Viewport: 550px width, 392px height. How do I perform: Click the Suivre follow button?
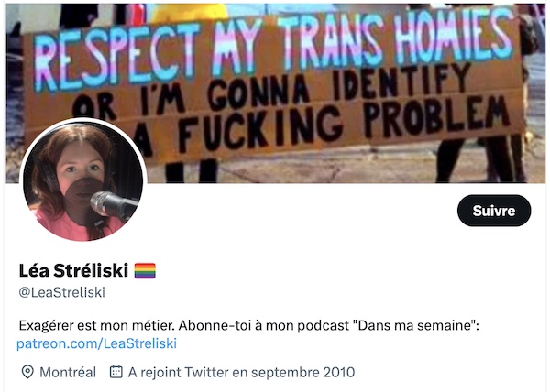click(x=494, y=211)
